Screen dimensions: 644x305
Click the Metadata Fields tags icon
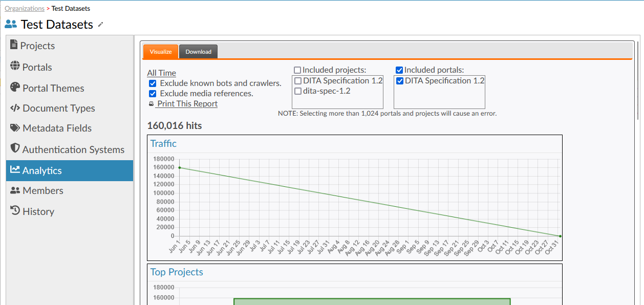click(15, 128)
